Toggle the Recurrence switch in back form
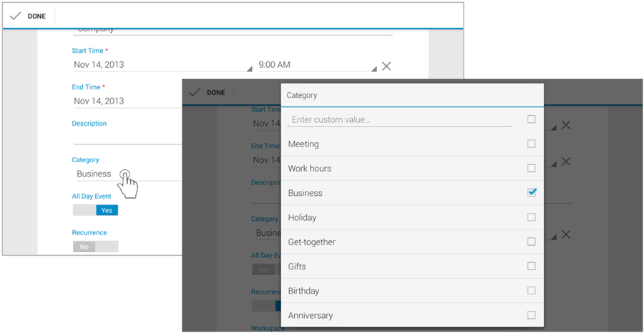 click(95, 247)
